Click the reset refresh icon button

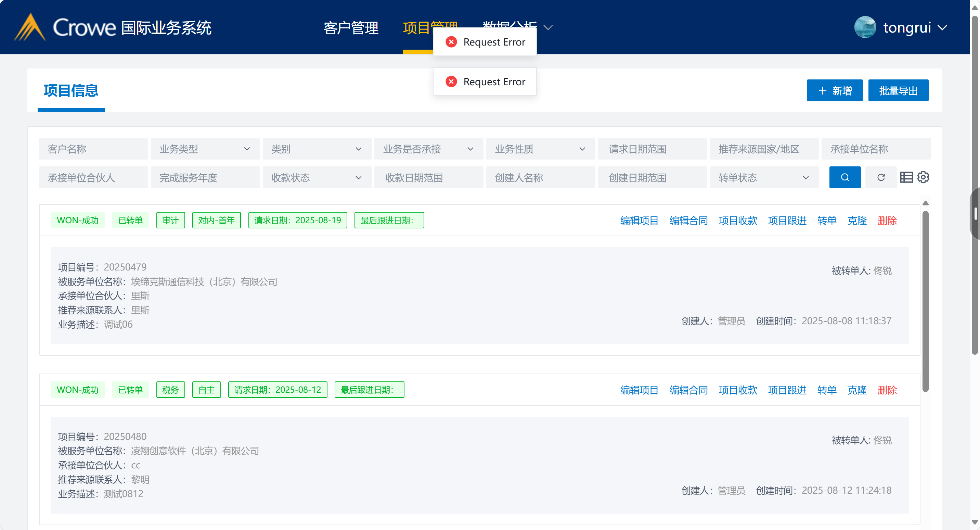click(x=881, y=177)
